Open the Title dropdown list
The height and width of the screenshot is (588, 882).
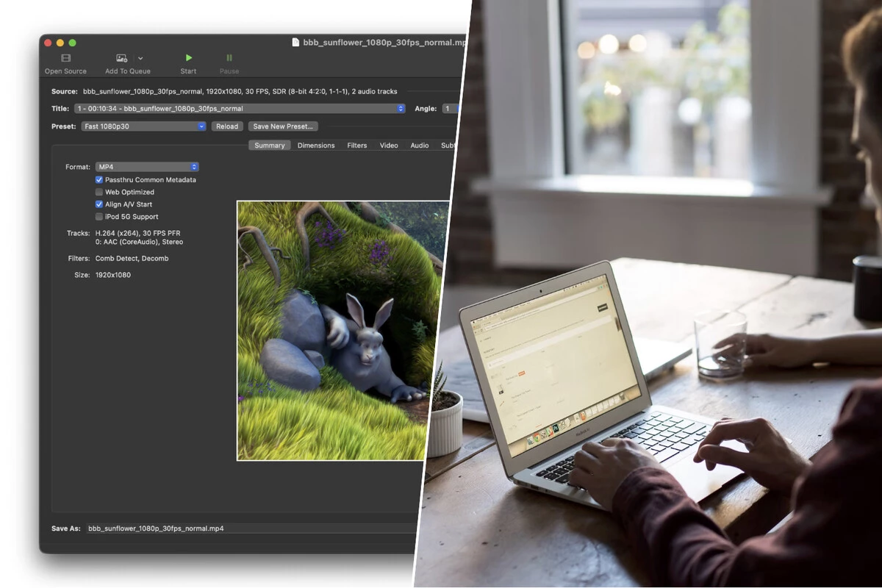tap(240, 109)
